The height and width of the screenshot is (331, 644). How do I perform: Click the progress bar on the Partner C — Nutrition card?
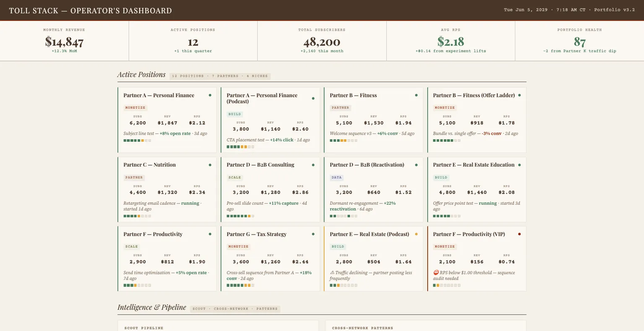[137, 216]
